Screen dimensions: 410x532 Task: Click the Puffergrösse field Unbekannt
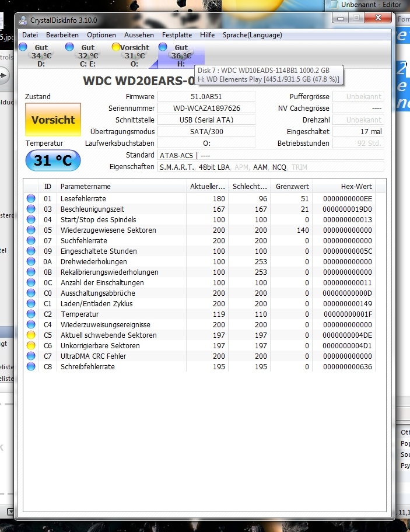click(358, 96)
